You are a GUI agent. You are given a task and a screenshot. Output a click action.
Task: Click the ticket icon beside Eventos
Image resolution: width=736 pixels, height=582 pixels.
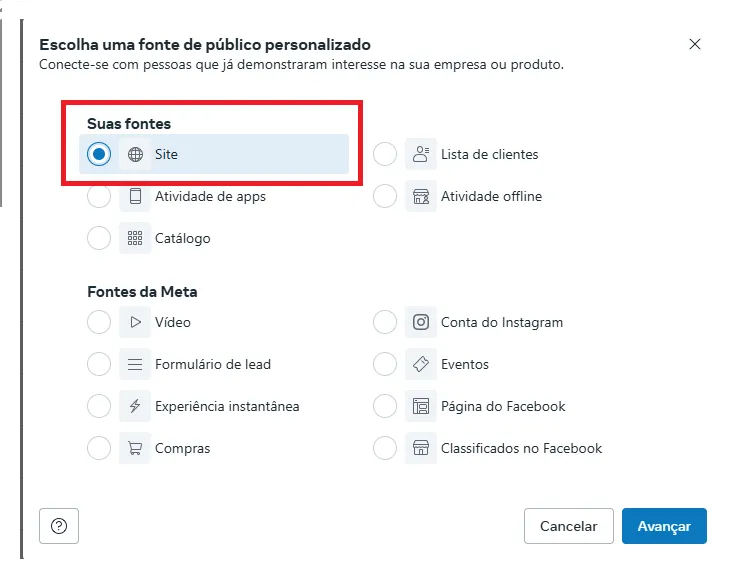421,364
